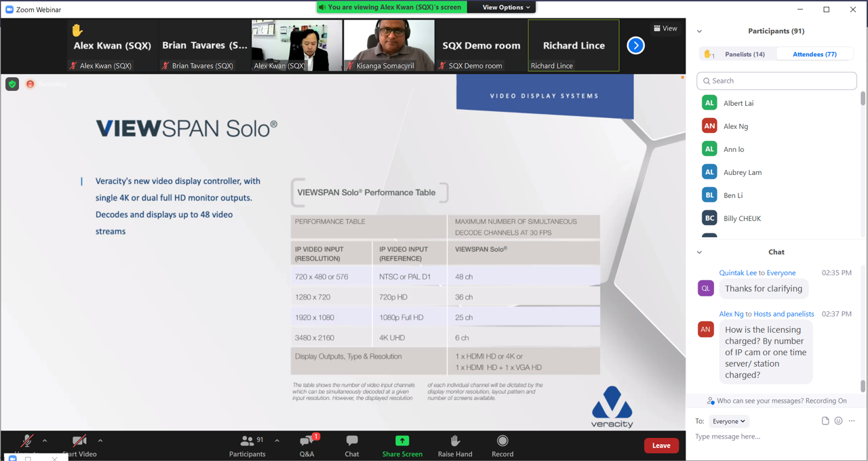Show next video thumbnails with blue arrow
The image size is (868, 461).
coord(635,45)
